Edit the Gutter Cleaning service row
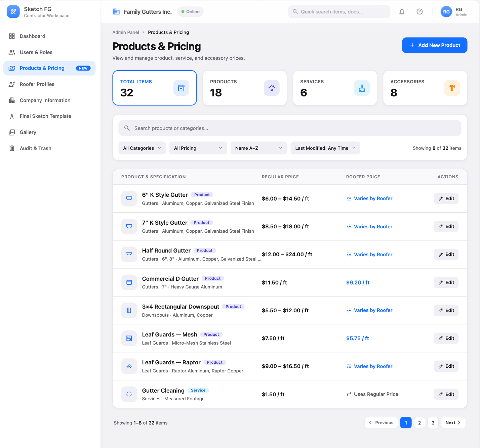Screen dimensions: 480x448 [x=446, y=394]
